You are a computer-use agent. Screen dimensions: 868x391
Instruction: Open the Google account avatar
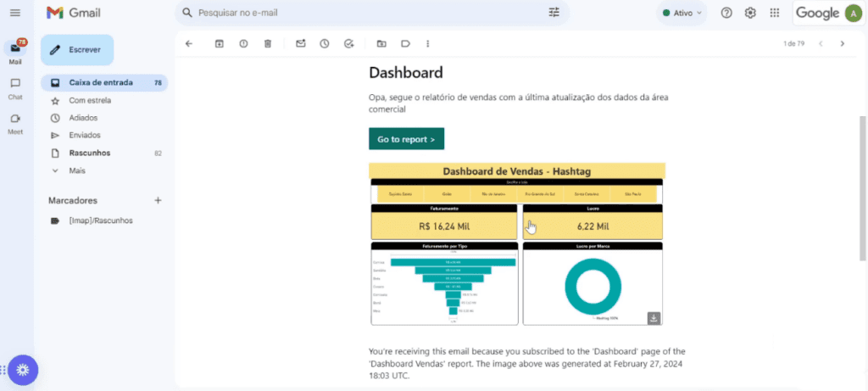click(x=853, y=14)
